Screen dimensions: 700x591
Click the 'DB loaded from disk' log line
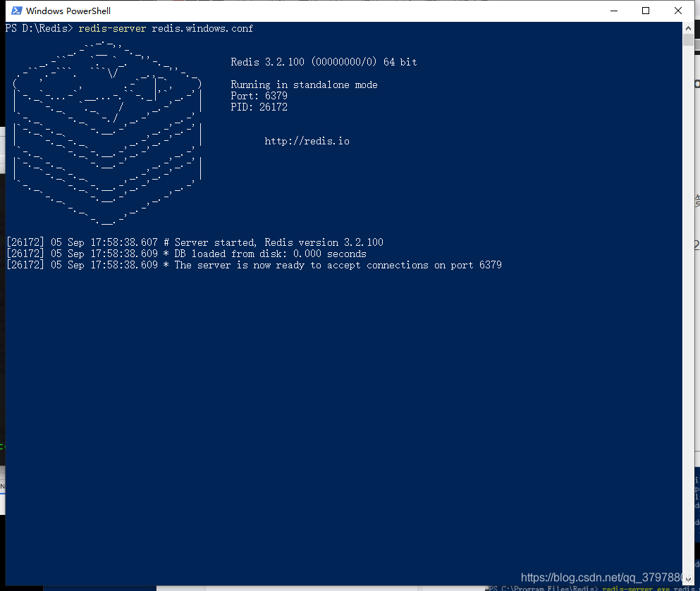point(186,254)
